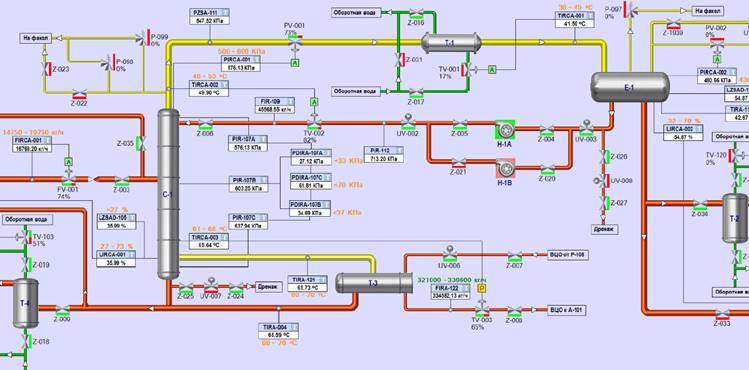Viewport: 749px width, 370px height.
Task: Click control valve FV-001
Action: click(x=68, y=180)
